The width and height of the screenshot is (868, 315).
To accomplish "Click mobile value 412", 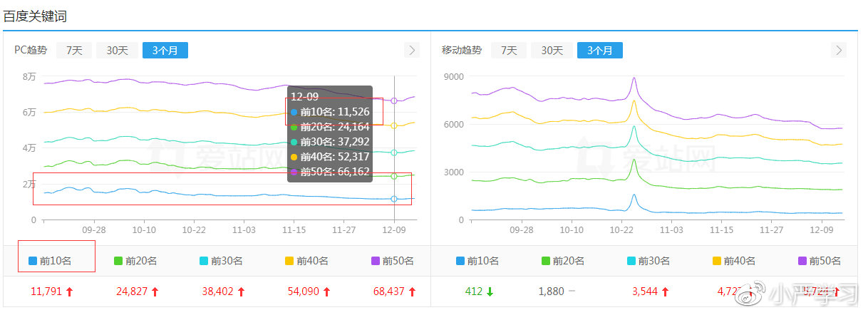I will pos(474,291).
